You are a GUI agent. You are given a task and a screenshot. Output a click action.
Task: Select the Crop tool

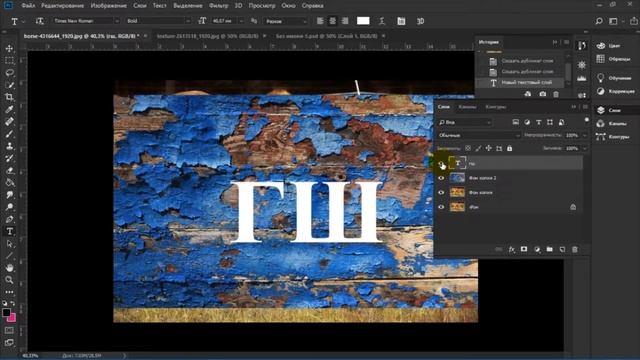9,97
